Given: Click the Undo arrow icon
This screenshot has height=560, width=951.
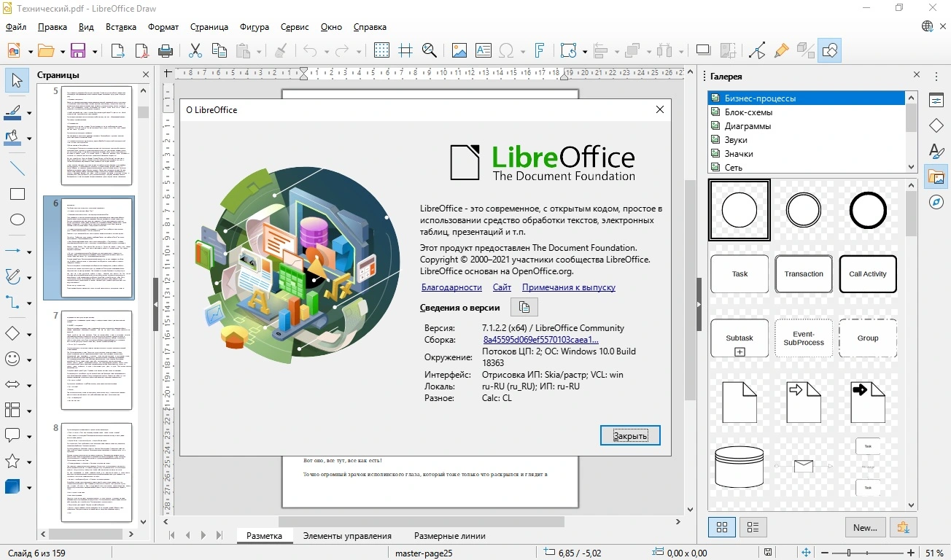Looking at the screenshot, I should pos(310,50).
